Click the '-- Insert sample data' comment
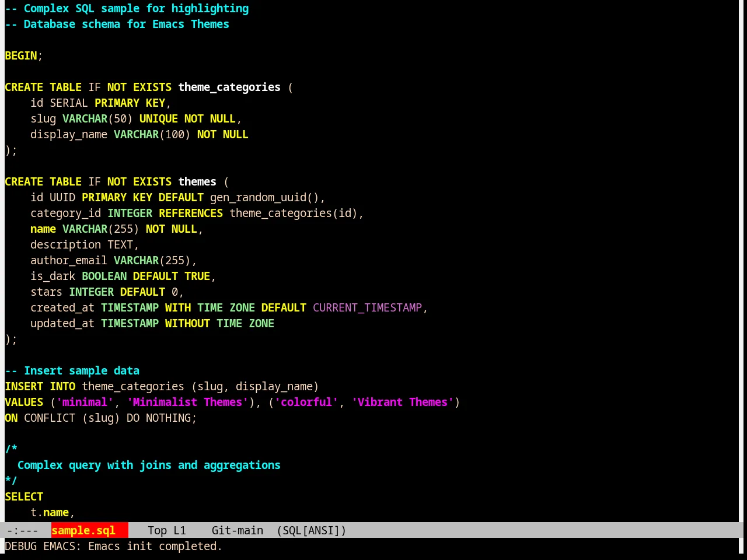This screenshot has width=747, height=560. (72, 370)
